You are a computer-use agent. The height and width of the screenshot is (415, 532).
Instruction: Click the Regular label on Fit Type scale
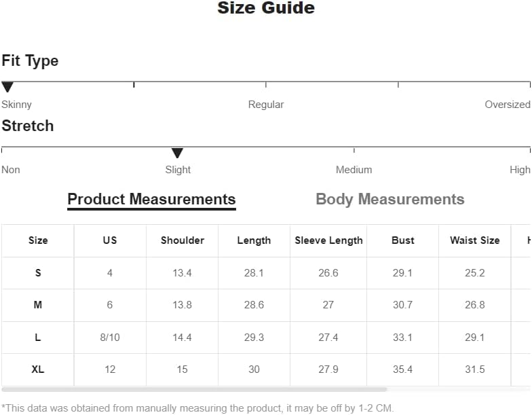pos(266,105)
